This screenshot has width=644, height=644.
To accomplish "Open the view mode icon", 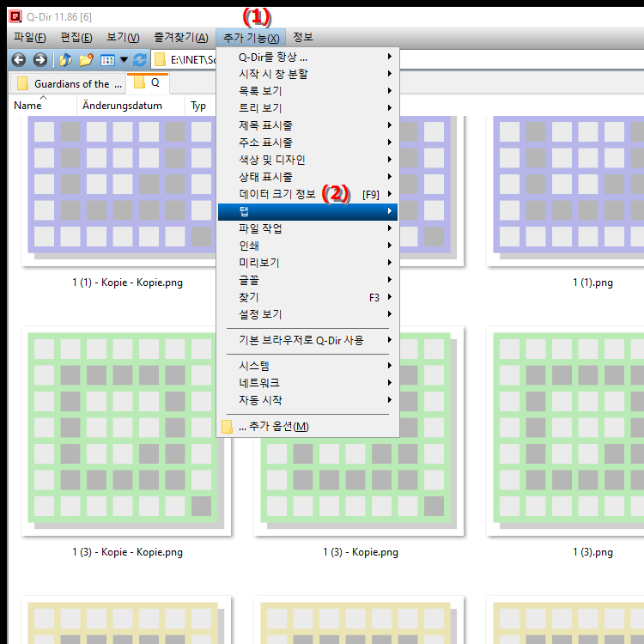I will pyautogui.click(x=107, y=60).
